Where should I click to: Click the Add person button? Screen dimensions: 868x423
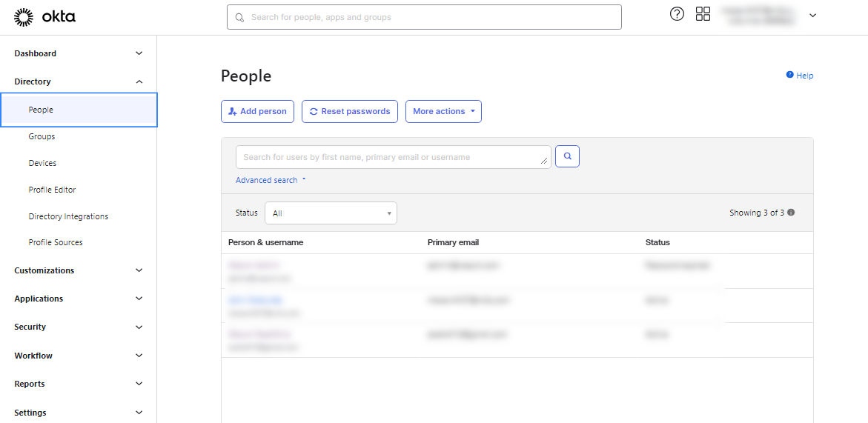[x=257, y=111]
